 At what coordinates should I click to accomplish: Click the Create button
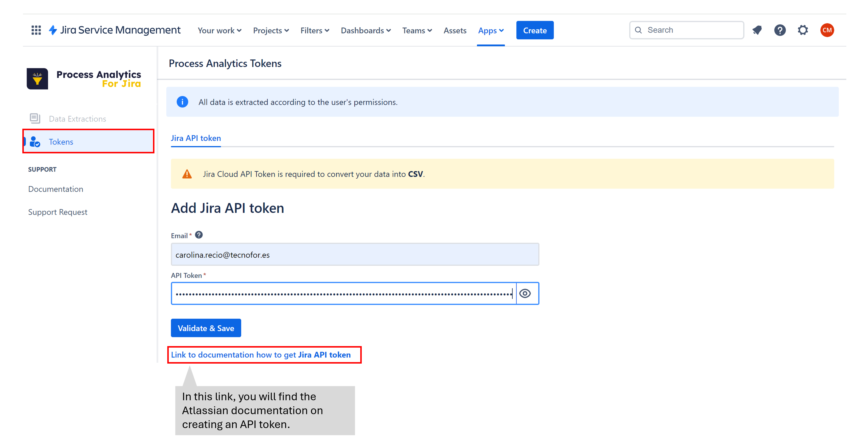click(x=535, y=30)
